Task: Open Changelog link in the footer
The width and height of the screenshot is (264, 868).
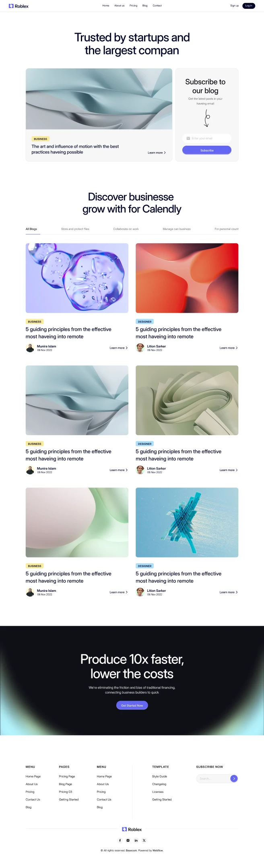Action: 159,784
